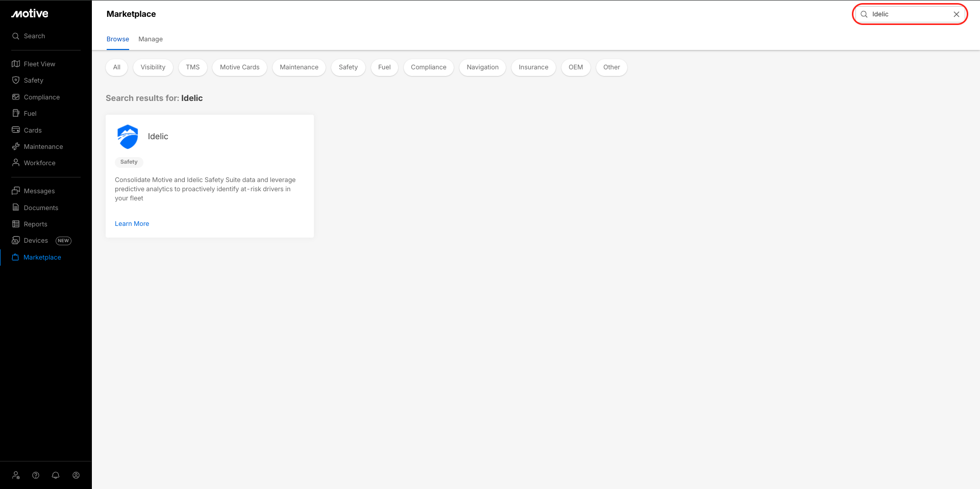Click the NEW badge beside Devices
Viewport: 980px width, 489px height.
63,241
